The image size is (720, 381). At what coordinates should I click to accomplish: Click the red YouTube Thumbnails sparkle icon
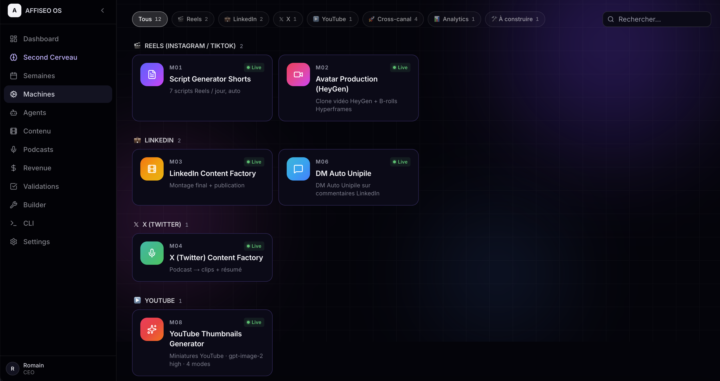point(152,329)
